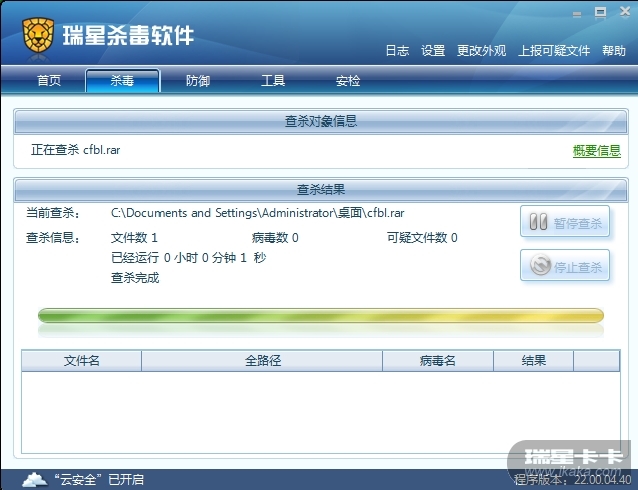Click the 病毒名 column header

[438, 361]
